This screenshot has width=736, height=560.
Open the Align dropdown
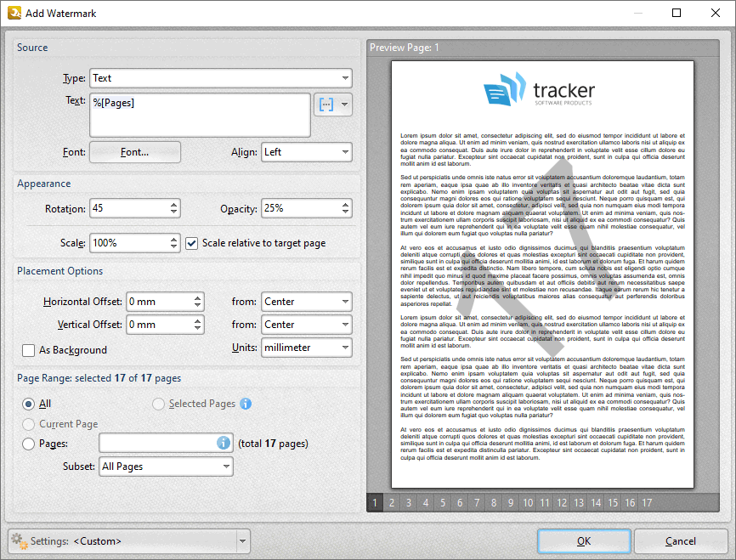coord(306,152)
